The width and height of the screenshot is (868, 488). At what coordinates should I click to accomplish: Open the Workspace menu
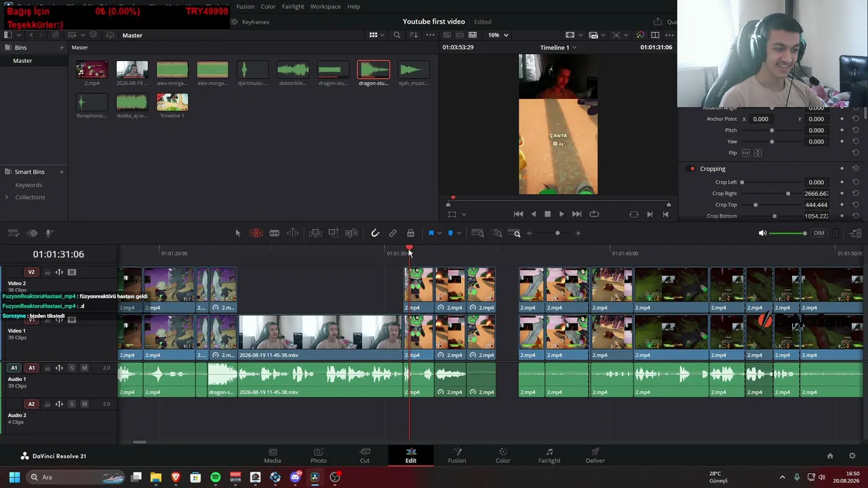[325, 6]
